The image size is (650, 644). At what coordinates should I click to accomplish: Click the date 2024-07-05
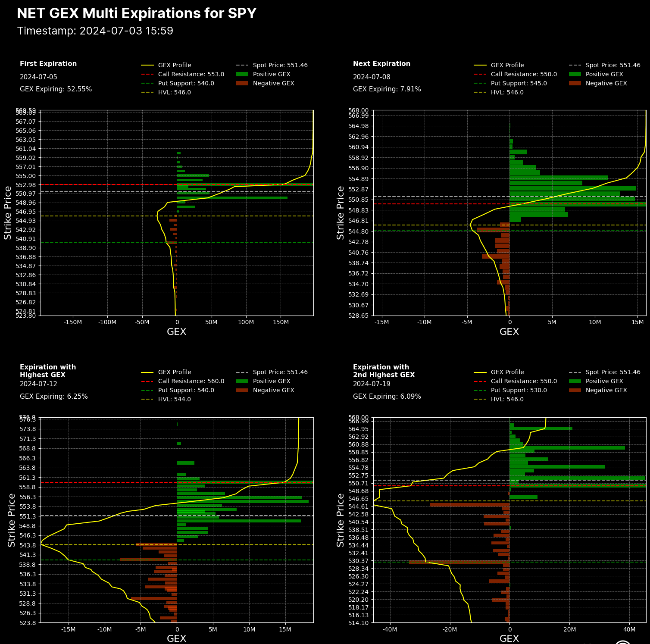click(38, 77)
